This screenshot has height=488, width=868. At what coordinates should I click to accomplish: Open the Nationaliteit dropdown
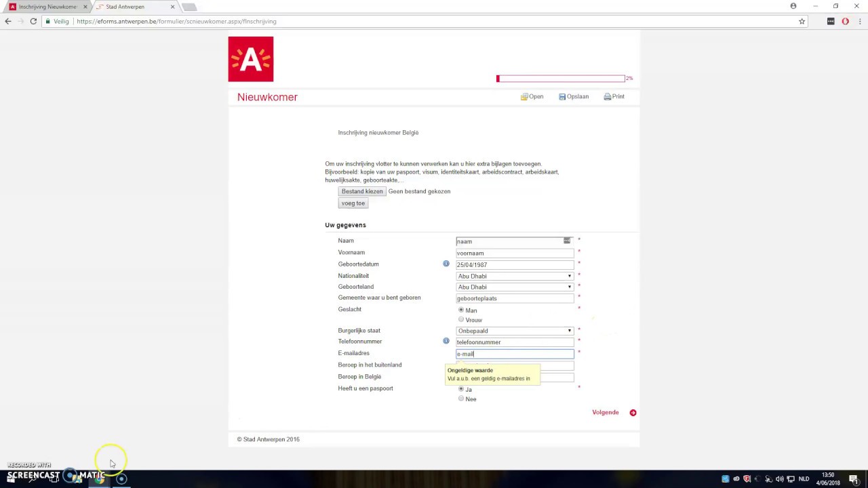[x=515, y=276]
